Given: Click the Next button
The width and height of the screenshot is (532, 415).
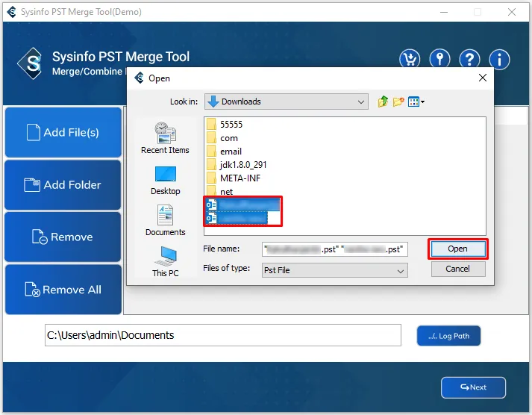Looking at the screenshot, I should pos(473,387).
